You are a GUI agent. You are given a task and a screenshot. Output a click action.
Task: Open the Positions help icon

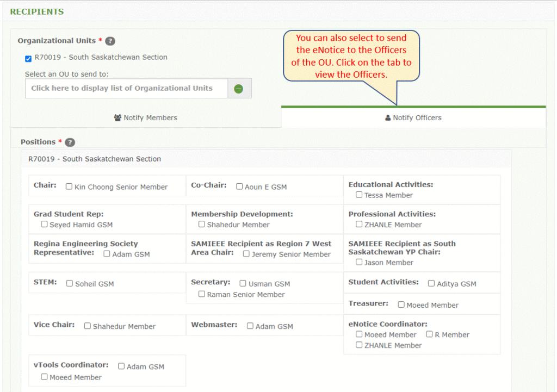(70, 142)
